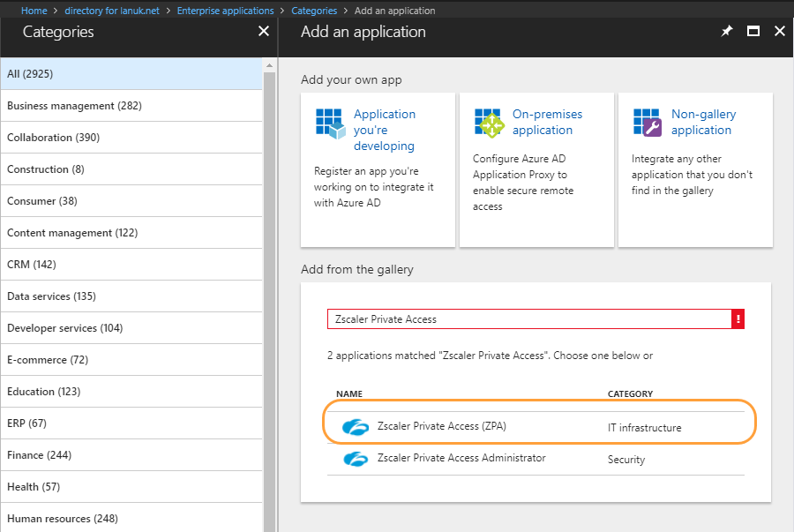Select E-commerce (72) category
Image resolution: width=794 pixels, height=532 pixels.
(x=131, y=360)
